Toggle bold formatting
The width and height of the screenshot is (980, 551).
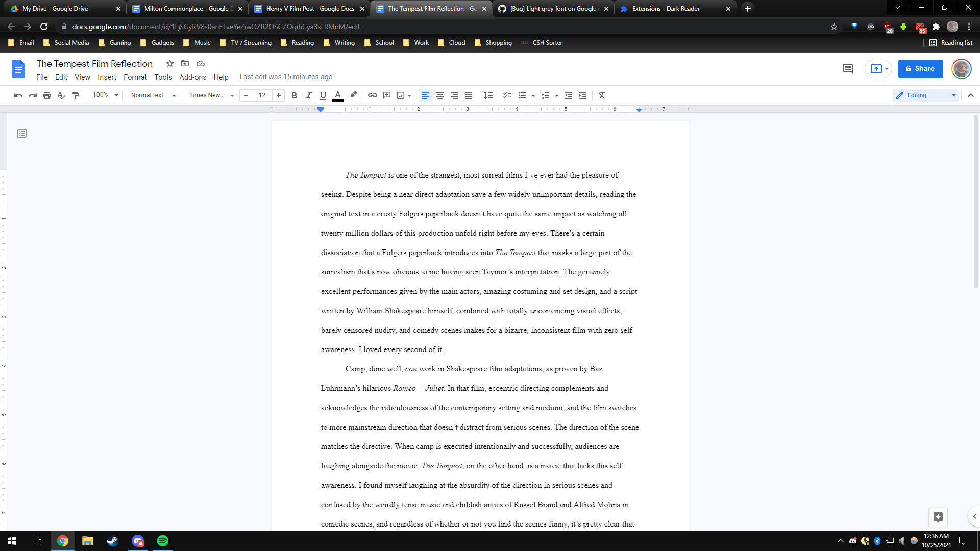coord(294,95)
